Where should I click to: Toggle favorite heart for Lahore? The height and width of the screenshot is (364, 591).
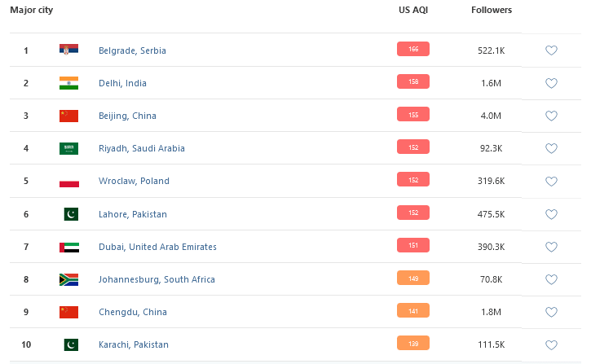(x=551, y=214)
